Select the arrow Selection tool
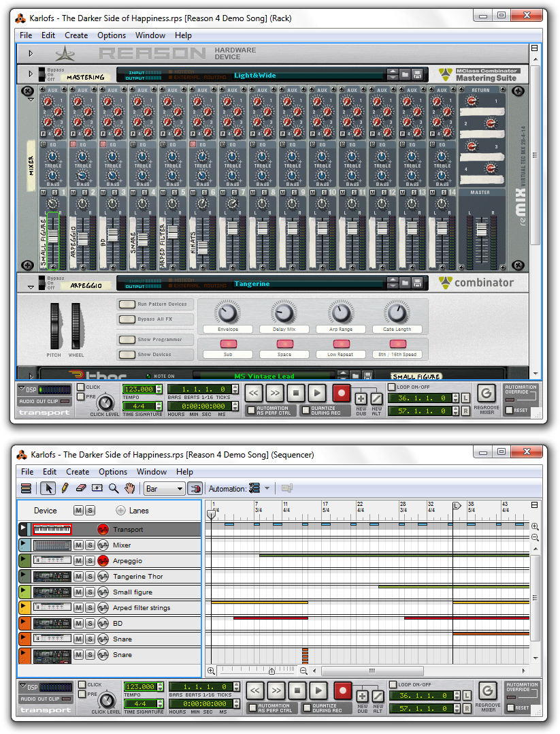This screenshot has height=734, width=560. click(48, 488)
